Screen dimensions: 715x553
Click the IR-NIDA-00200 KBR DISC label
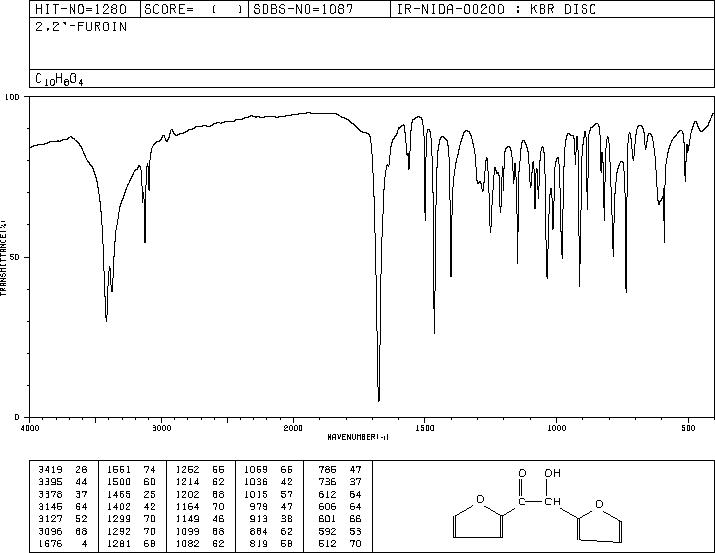(x=496, y=9)
